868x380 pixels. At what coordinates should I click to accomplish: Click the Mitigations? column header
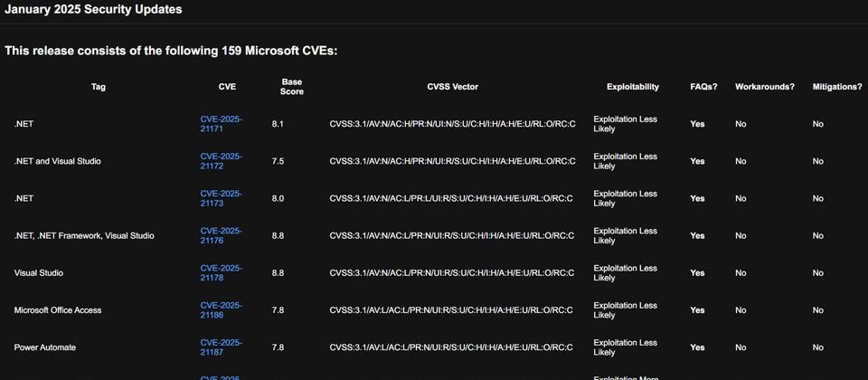[837, 87]
